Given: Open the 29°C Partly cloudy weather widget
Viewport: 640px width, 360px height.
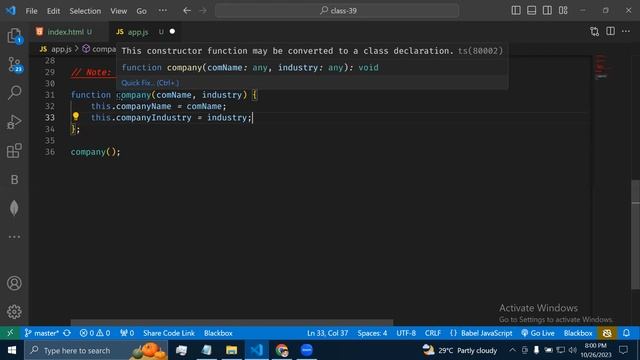Looking at the screenshot, I should point(460,350).
